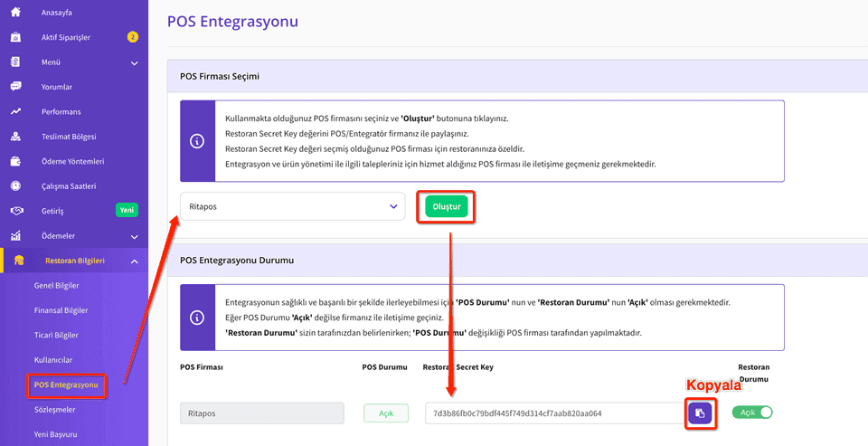Viewport: 868px width, 446px height.
Task: Click the Yeni badge beside Getirİş
Action: click(127, 211)
